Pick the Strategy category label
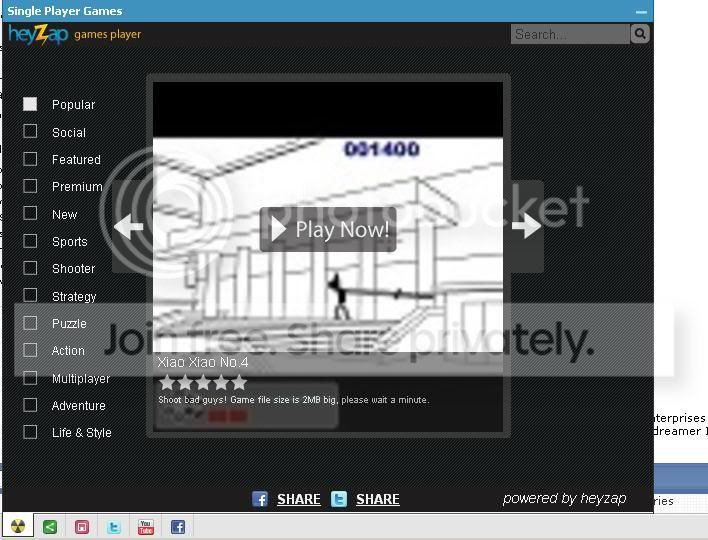This screenshot has width=708, height=540. click(x=74, y=297)
